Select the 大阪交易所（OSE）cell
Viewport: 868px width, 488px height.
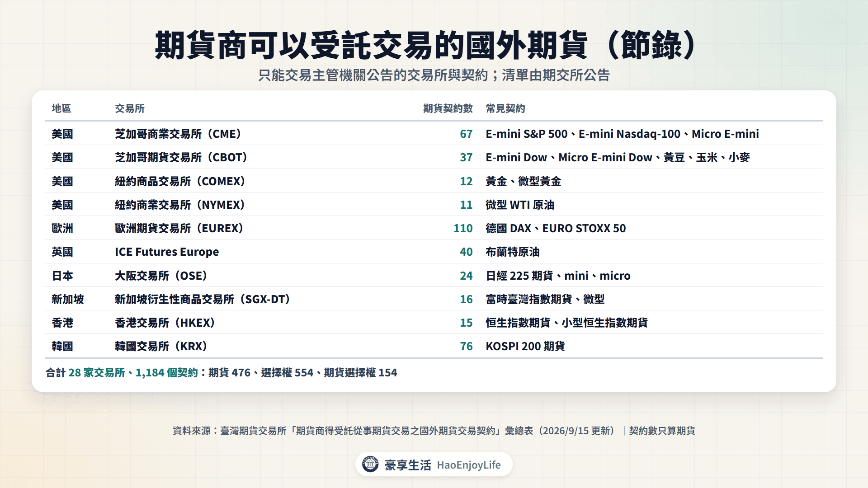pos(162,276)
